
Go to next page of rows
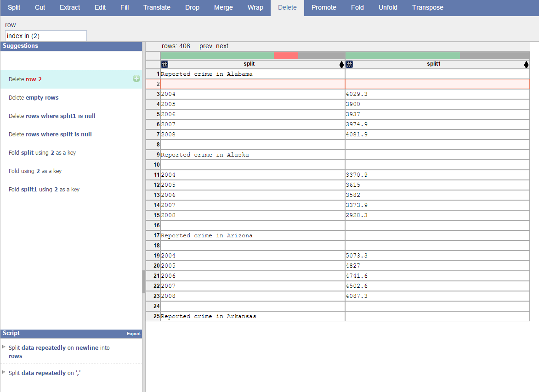222,46
